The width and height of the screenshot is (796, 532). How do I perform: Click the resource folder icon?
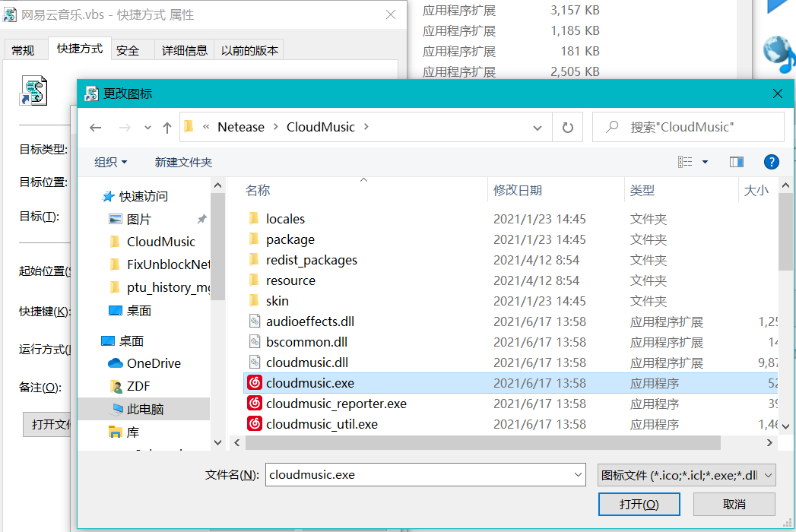coord(255,280)
